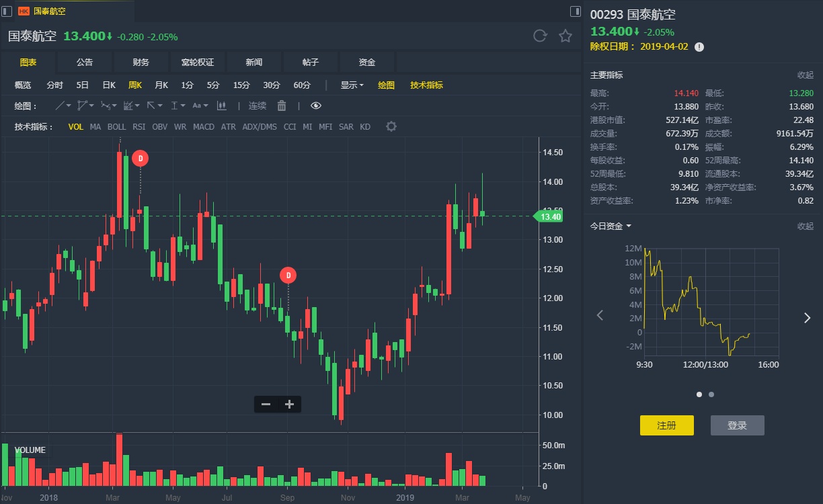Collapse the left sidebar panel icon
This screenshot has width=823, height=504.
point(7,11)
